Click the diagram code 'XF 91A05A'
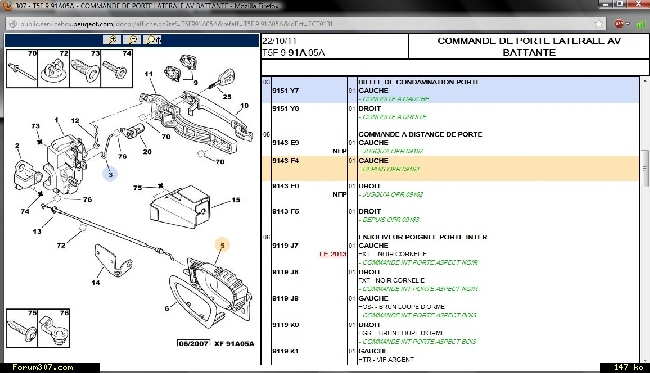The height and width of the screenshot is (373, 650). pyautogui.click(x=234, y=344)
